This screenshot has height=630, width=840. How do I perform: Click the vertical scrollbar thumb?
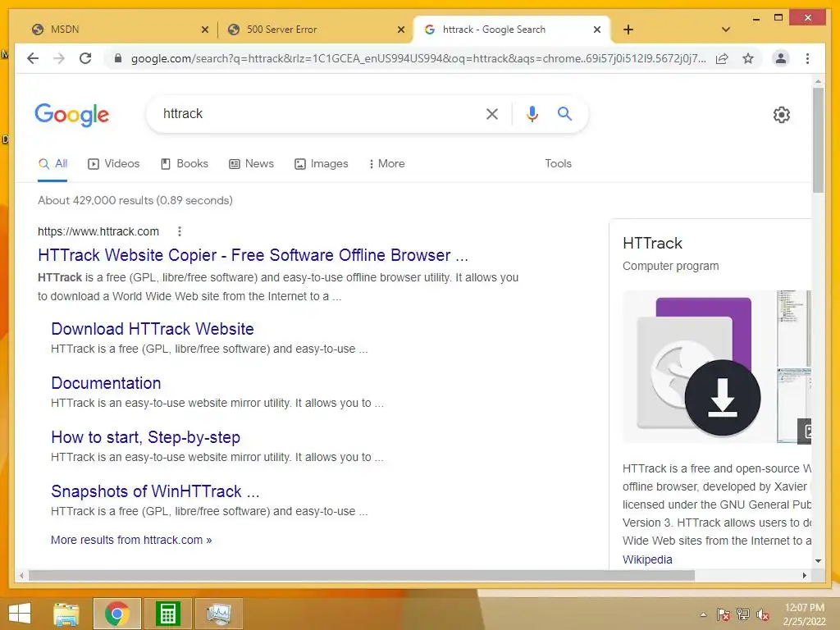(818, 140)
